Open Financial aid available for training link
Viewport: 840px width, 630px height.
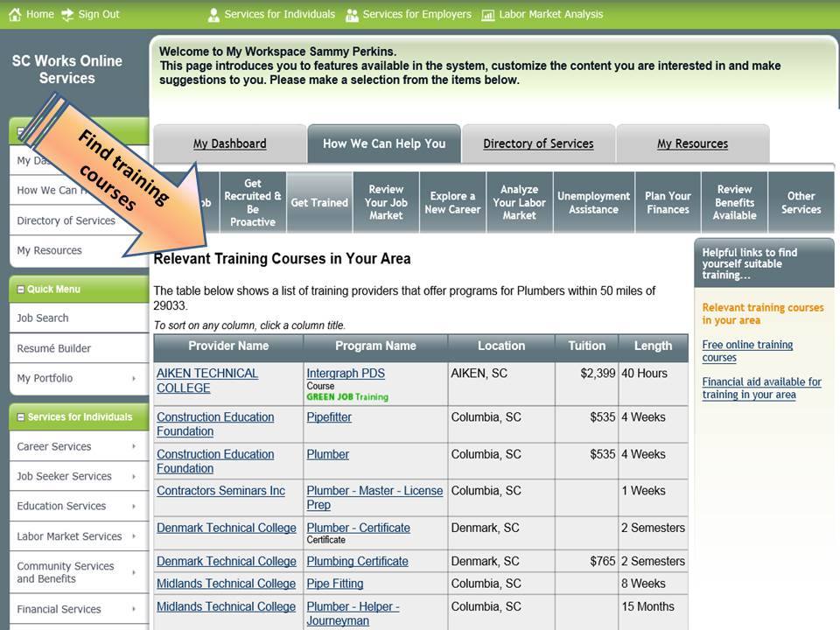762,388
